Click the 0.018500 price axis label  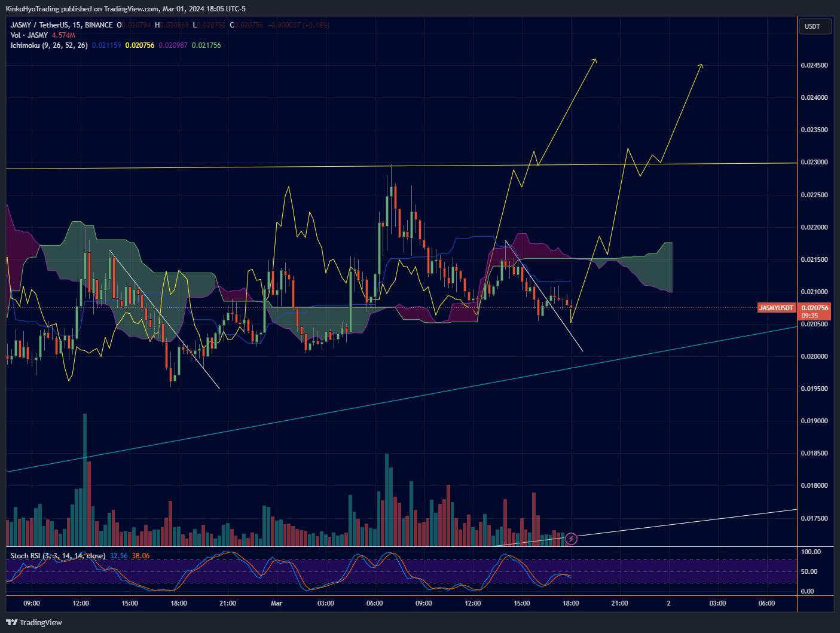pyautogui.click(x=814, y=453)
